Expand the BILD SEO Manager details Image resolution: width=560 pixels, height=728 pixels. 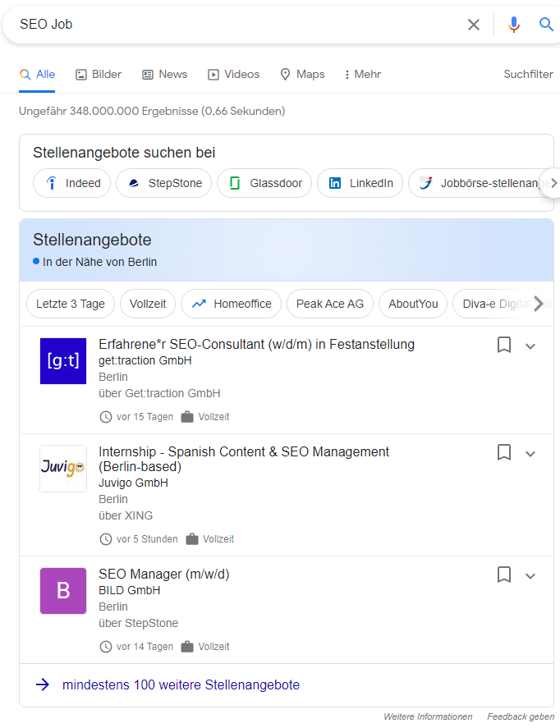[530, 576]
